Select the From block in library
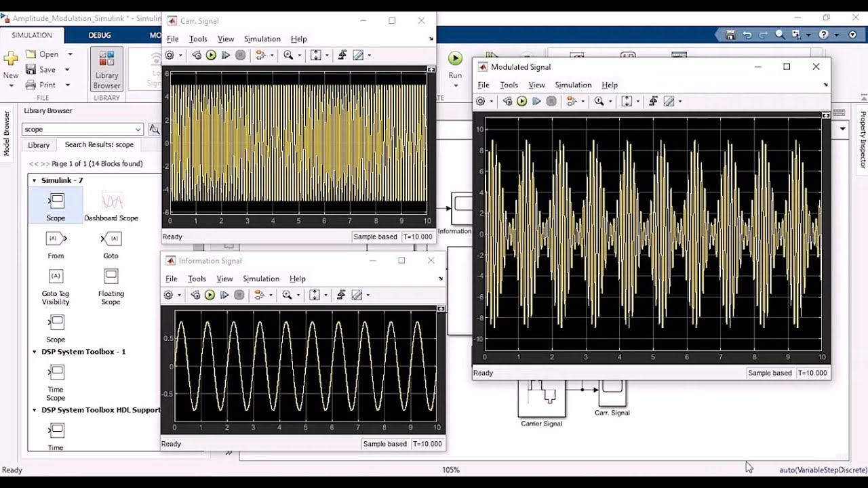This screenshot has width=868, height=488. tap(56, 244)
